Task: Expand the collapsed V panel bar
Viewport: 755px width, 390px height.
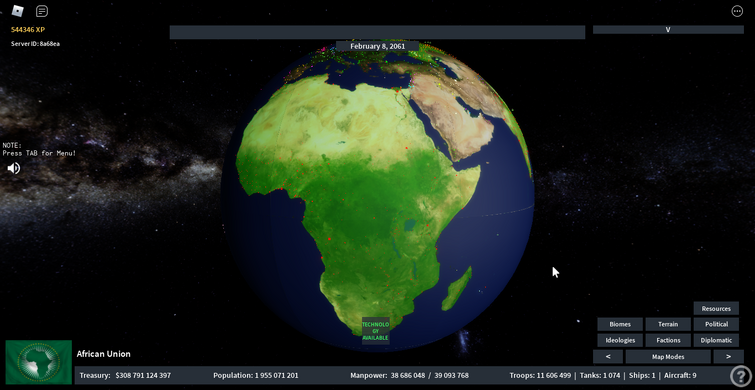Action: point(668,29)
